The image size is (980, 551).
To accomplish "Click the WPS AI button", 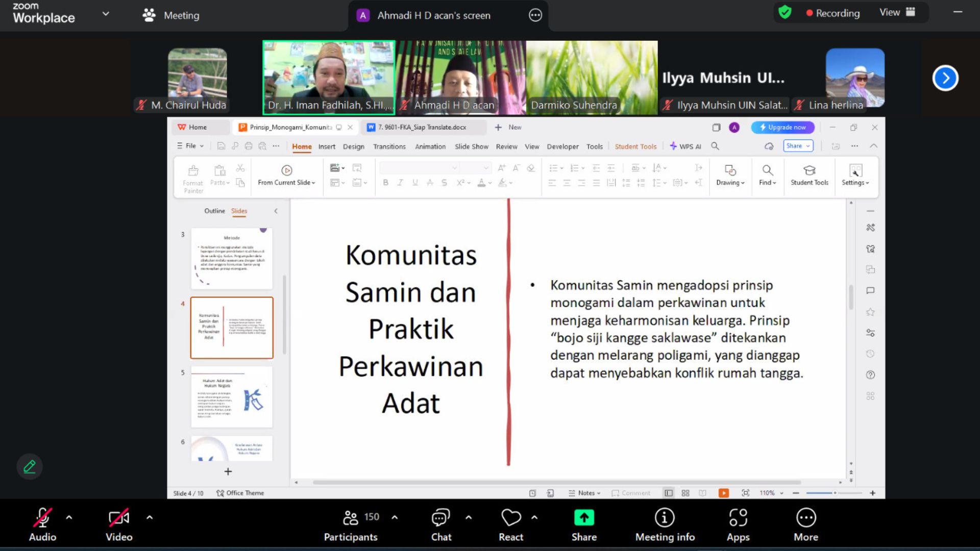I will [x=685, y=146].
